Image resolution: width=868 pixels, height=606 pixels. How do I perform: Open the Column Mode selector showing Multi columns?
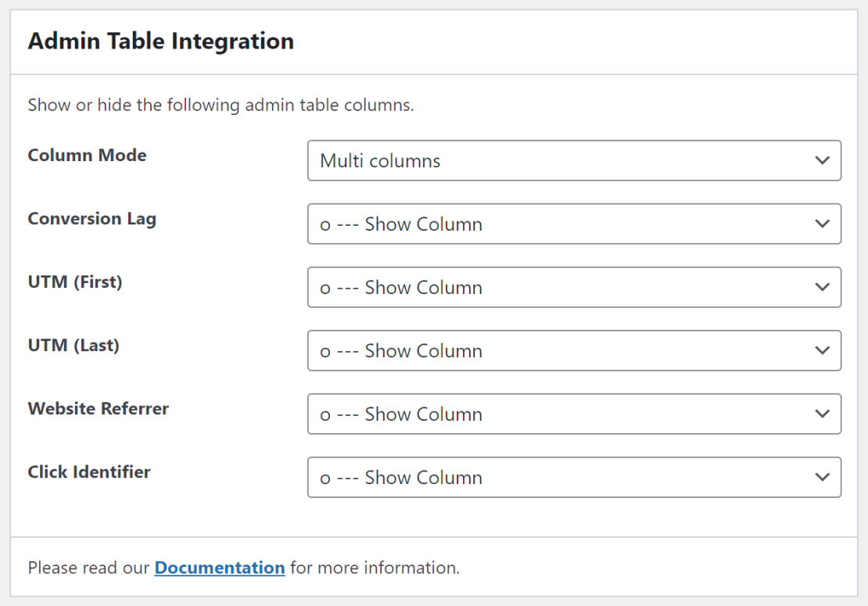(575, 160)
